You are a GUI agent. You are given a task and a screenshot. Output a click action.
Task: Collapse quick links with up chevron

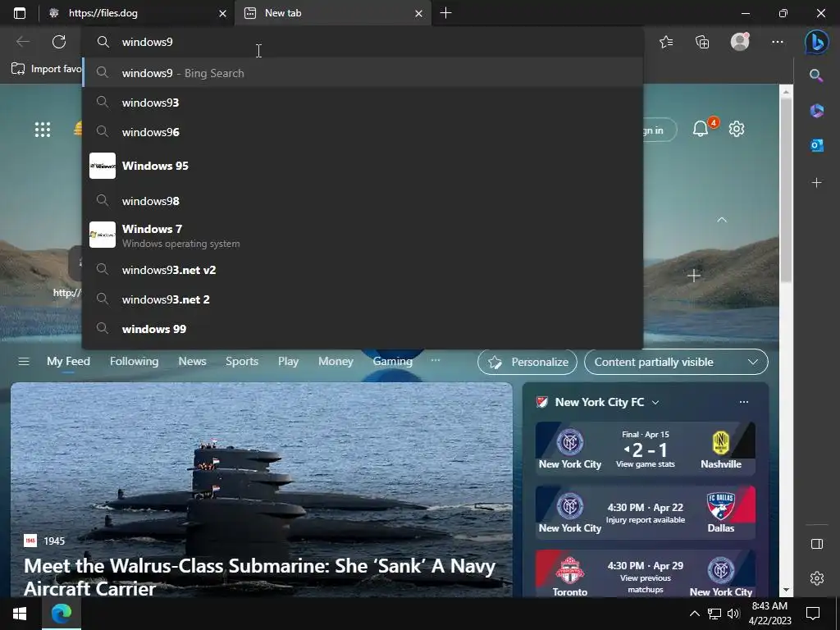[x=722, y=220]
